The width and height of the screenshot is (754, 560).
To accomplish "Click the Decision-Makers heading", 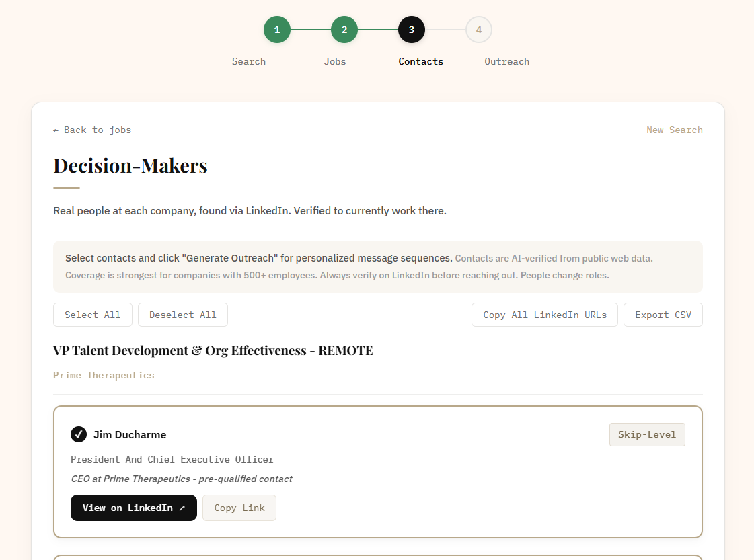I will [x=130, y=166].
